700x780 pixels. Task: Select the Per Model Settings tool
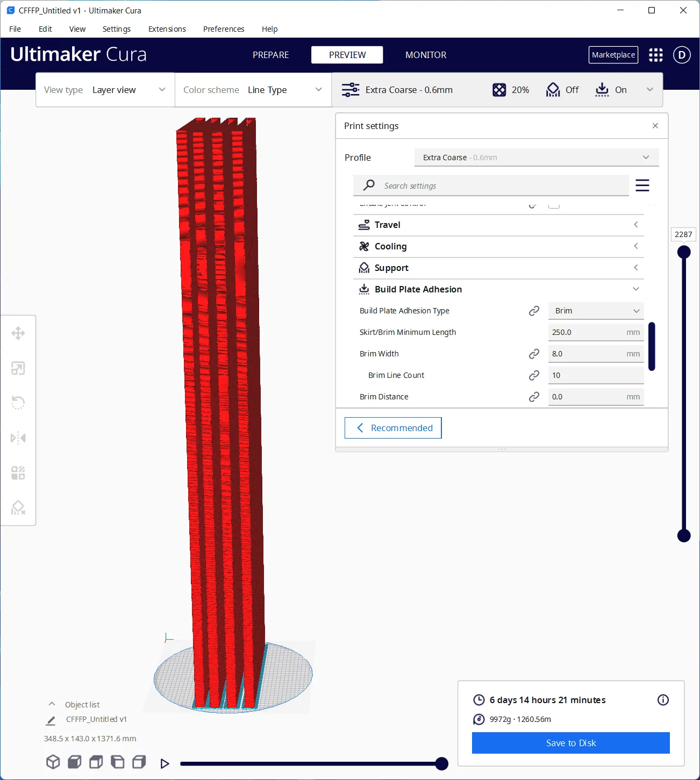click(18, 473)
